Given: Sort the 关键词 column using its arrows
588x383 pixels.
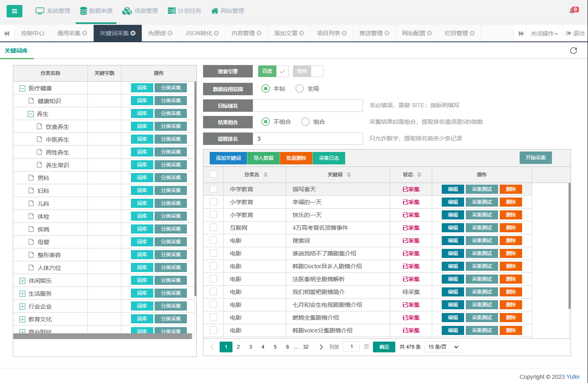Looking at the screenshot, I should [x=349, y=175].
